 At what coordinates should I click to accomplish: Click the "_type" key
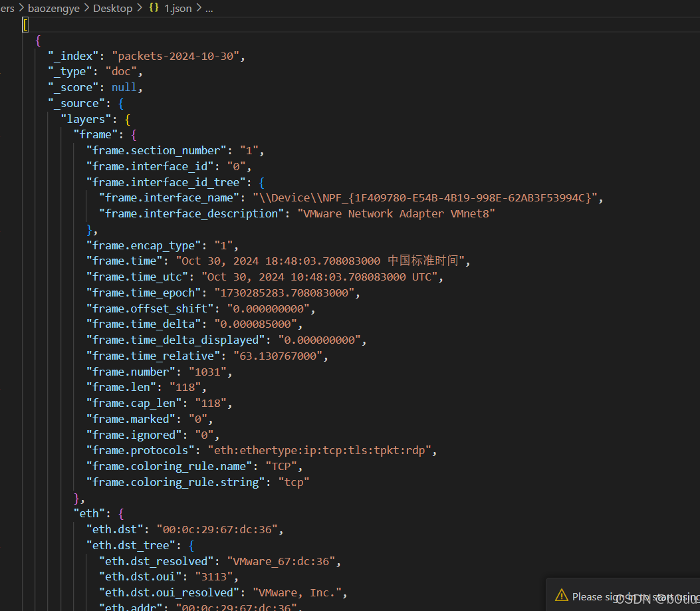pos(70,71)
